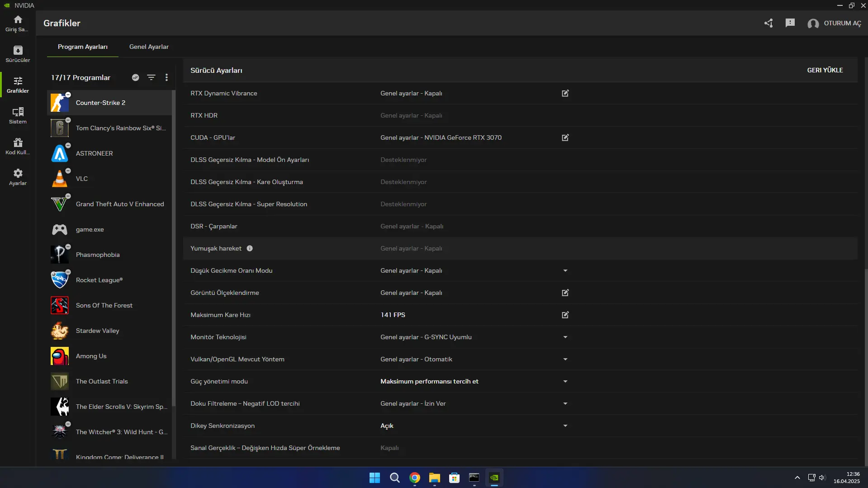Switch to Genel Ayarlar tab
Image resolution: width=868 pixels, height=488 pixels.
pyautogui.click(x=149, y=47)
